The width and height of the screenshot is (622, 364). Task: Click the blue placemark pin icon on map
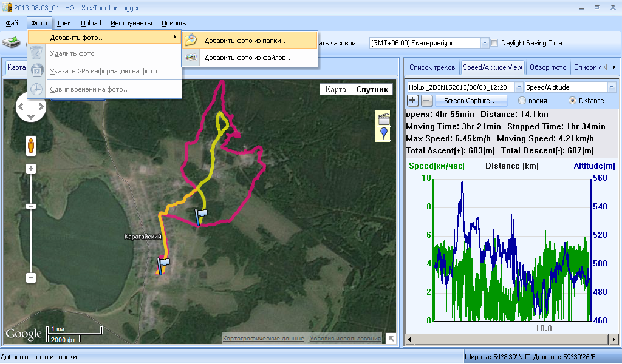384,133
